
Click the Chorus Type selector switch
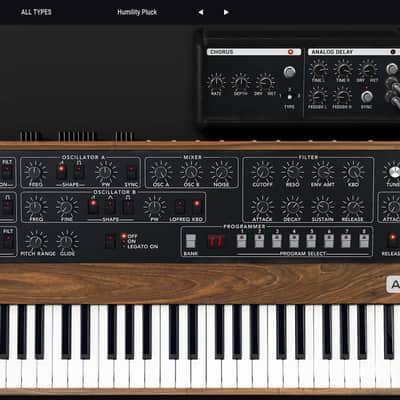[x=290, y=97]
